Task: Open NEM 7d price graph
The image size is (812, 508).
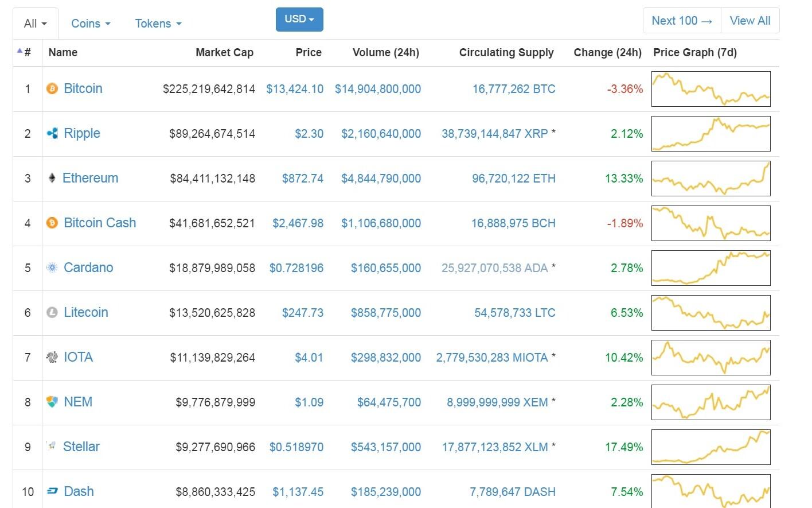Action: [x=711, y=402]
